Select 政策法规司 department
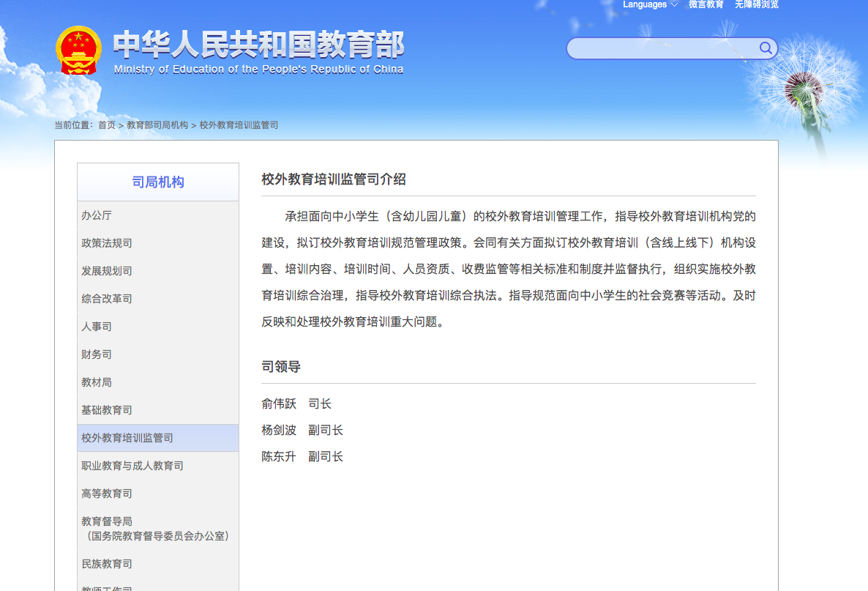 tap(108, 243)
